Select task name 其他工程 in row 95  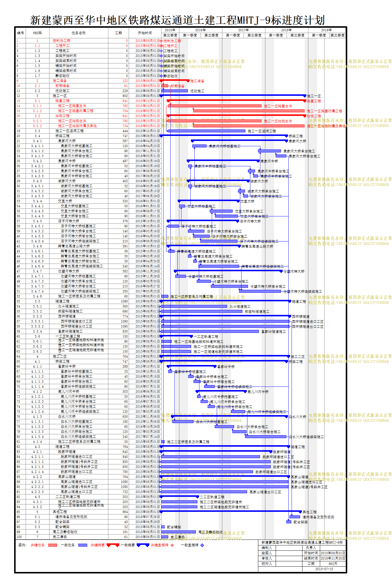[60, 512]
